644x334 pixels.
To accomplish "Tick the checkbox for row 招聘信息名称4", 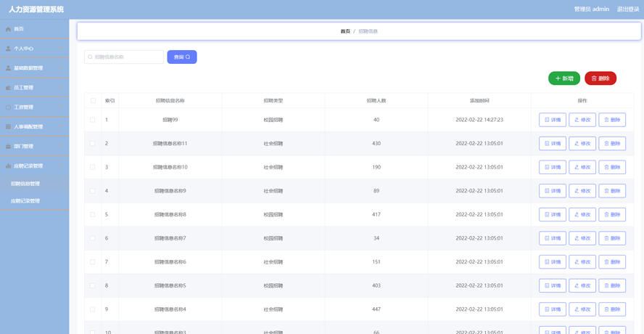I will pos(93,309).
